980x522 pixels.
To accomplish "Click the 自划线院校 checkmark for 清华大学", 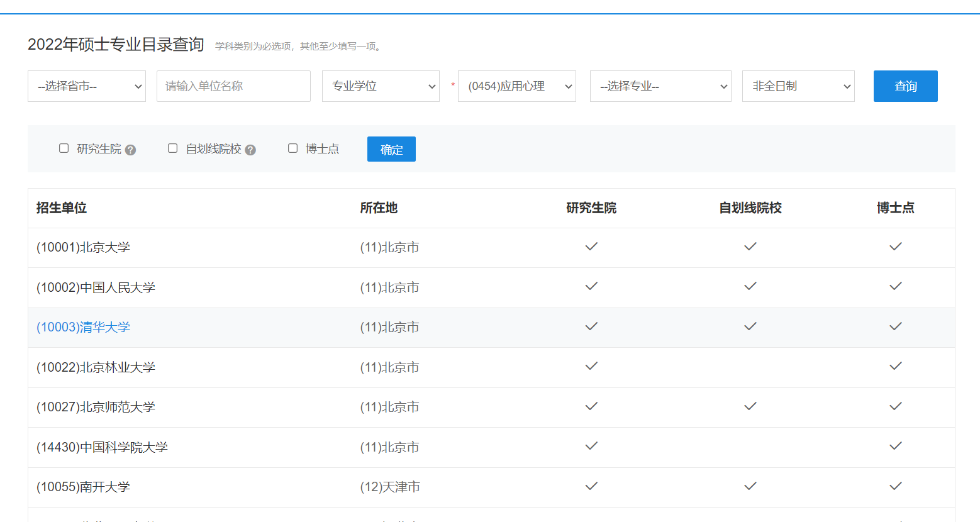I will coord(750,326).
